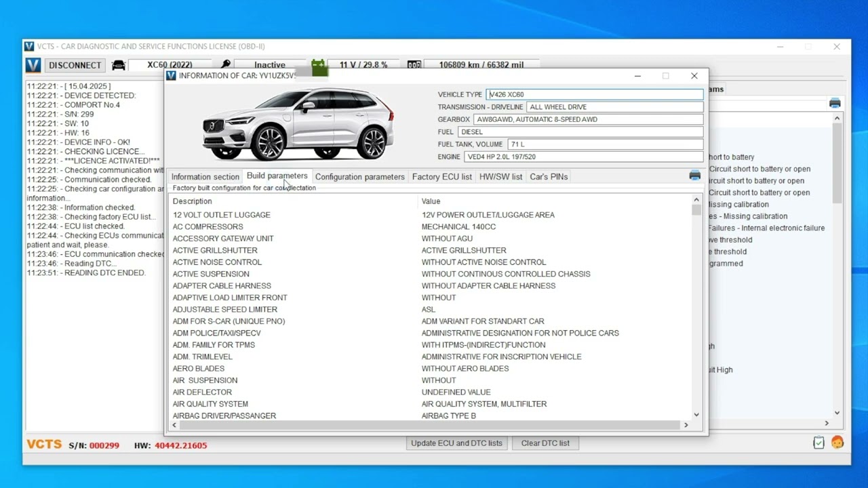Screen dimensions: 868x488
Task: Click the down arrow of the main window DTC list scrollbar
Action: coord(837,412)
